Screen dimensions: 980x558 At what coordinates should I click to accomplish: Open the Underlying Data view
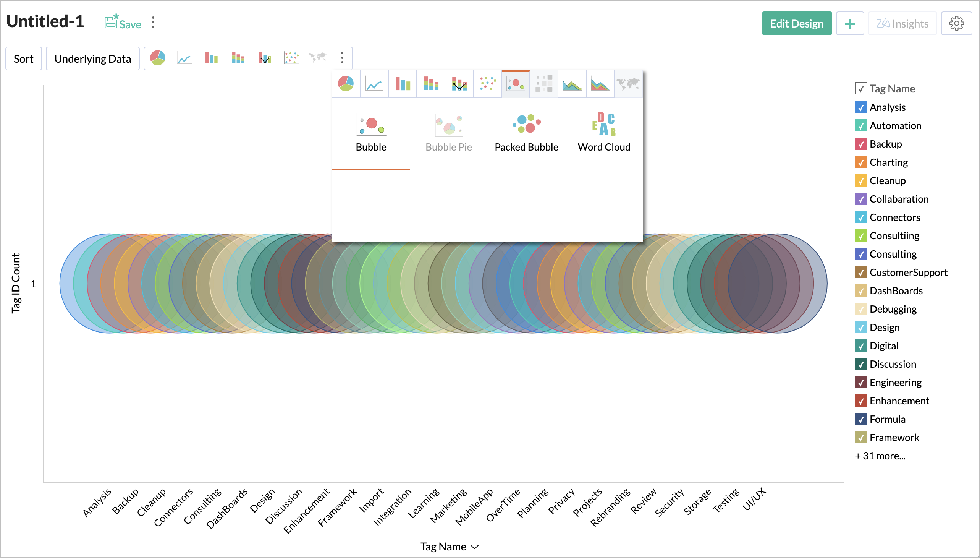click(92, 58)
